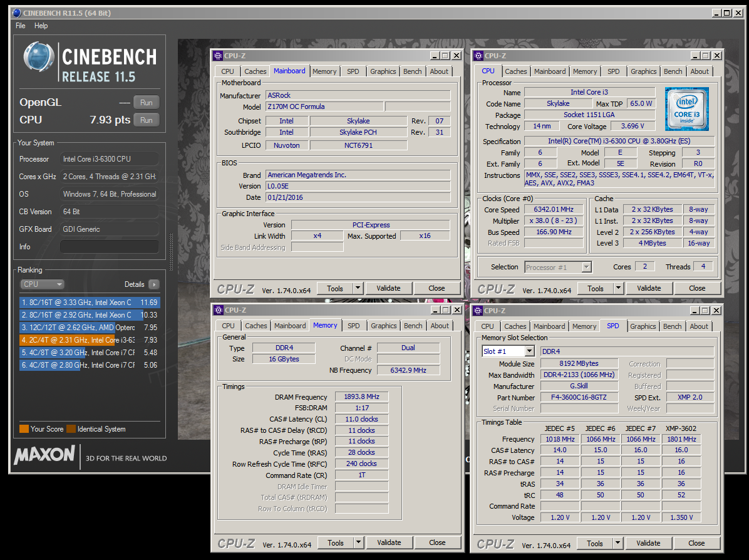
Task: Click the CPU-Z Memory window title icon
Action: [218, 310]
